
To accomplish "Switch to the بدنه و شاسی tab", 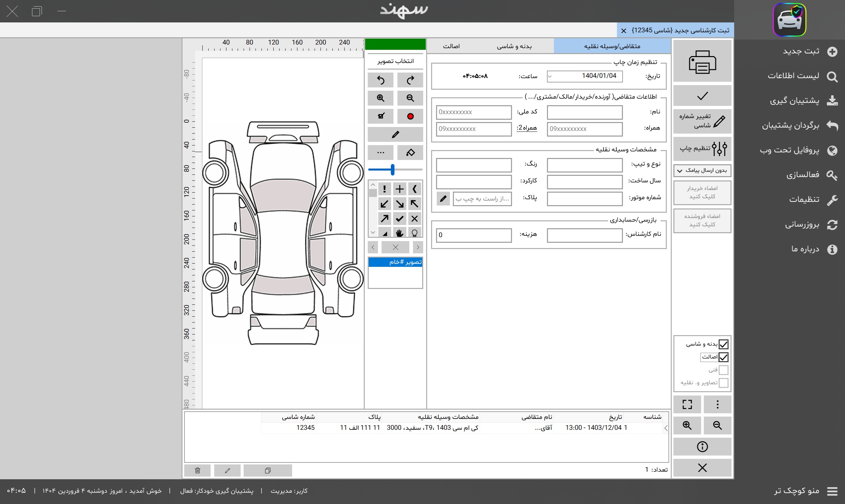I will [x=514, y=46].
